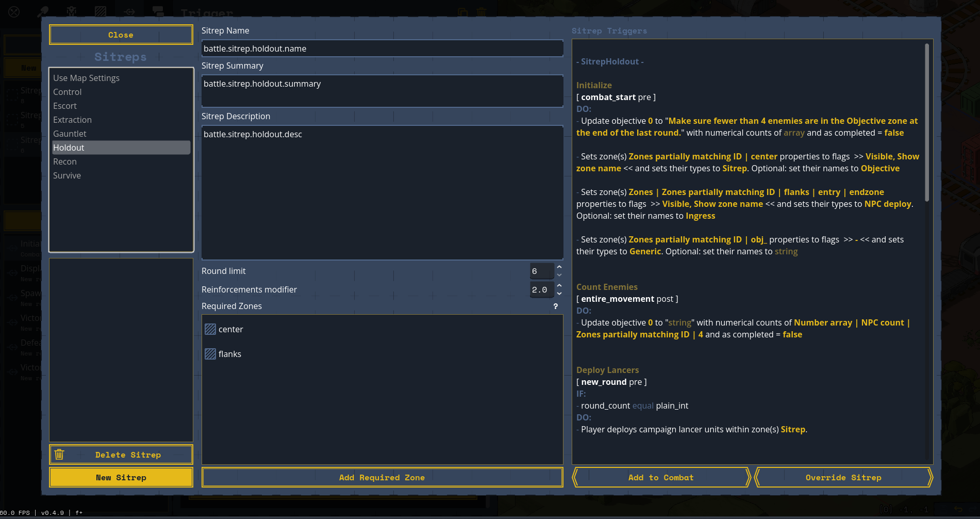Click the copy icon at the top right
980x519 pixels.
pyautogui.click(x=462, y=12)
